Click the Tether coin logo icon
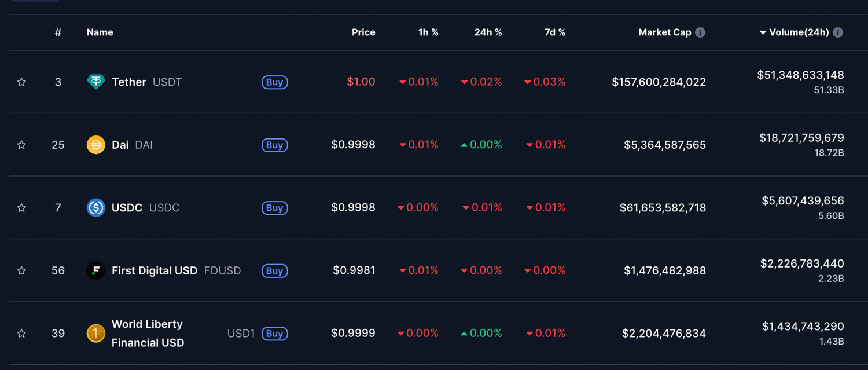Screen dimensions: 868x370 [95, 82]
